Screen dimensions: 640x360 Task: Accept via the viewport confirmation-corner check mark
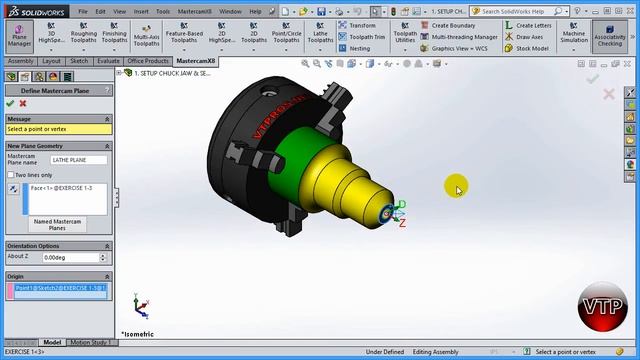(x=592, y=78)
